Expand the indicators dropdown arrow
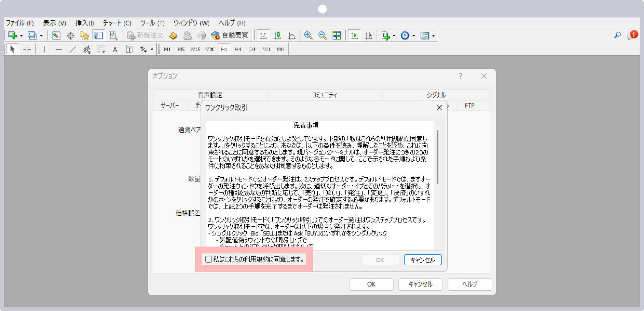Screen dimensions: 644x311 coord(394,36)
